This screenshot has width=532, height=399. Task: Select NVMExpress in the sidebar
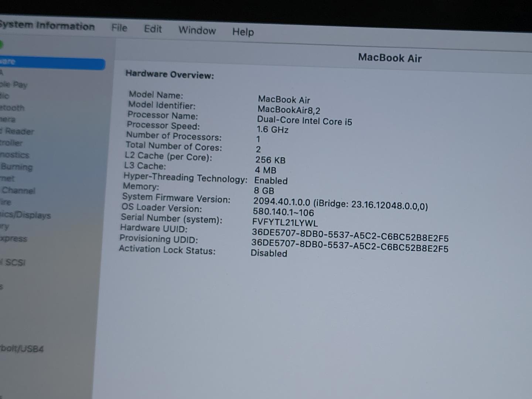click(x=14, y=238)
